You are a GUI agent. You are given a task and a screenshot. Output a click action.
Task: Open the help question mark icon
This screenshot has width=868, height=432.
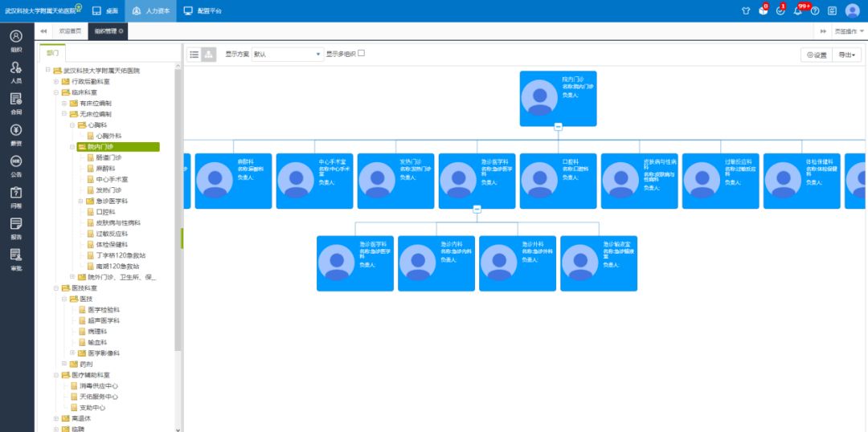pos(815,11)
